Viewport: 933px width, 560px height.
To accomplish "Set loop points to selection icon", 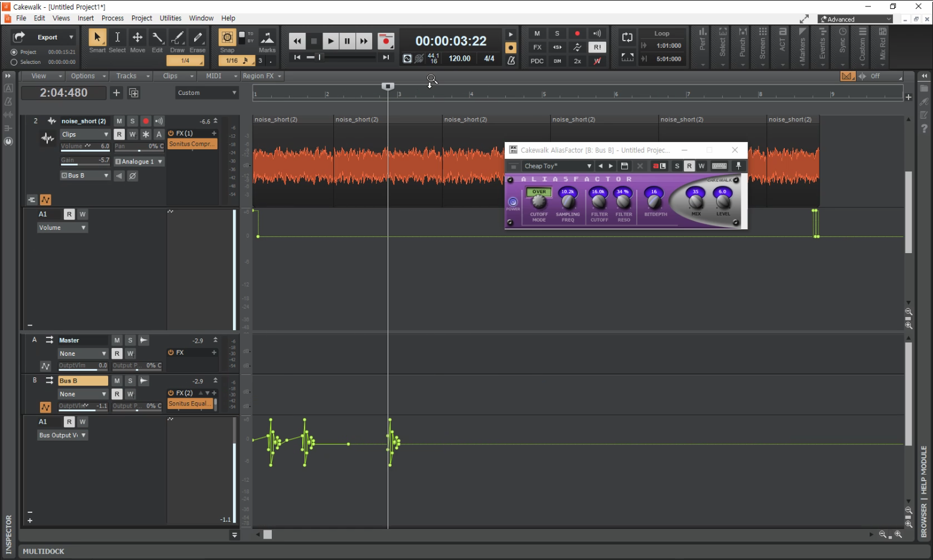I will 627,57.
